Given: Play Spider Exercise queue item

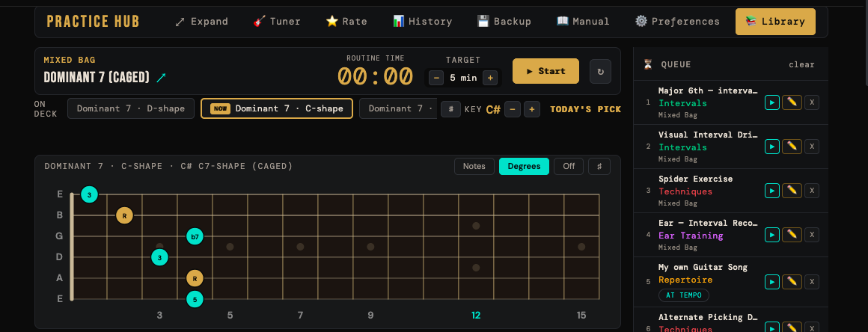Looking at the screenshot, I should coord(772,191).
